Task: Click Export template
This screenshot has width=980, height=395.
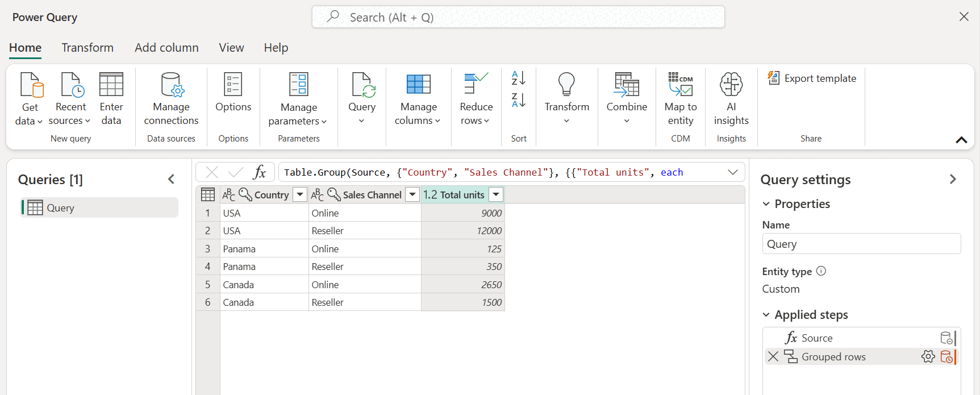Action: 811,78
